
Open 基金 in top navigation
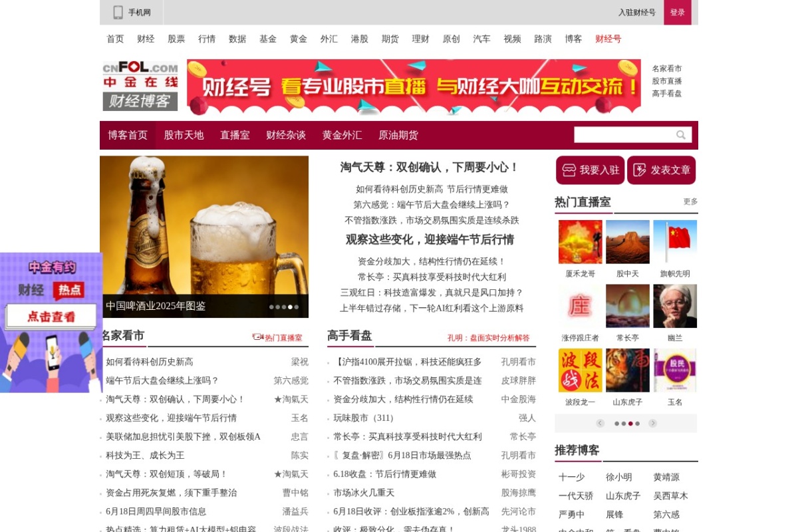268,39
